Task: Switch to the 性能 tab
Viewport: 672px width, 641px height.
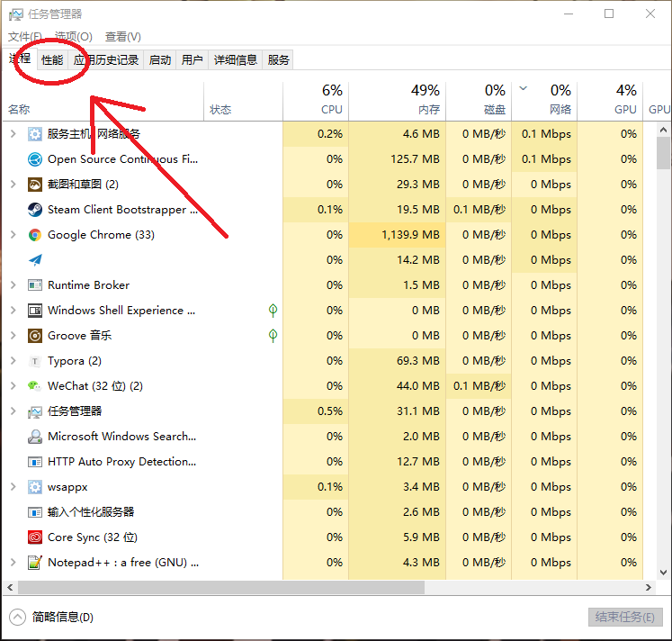Action: (52, 60)
